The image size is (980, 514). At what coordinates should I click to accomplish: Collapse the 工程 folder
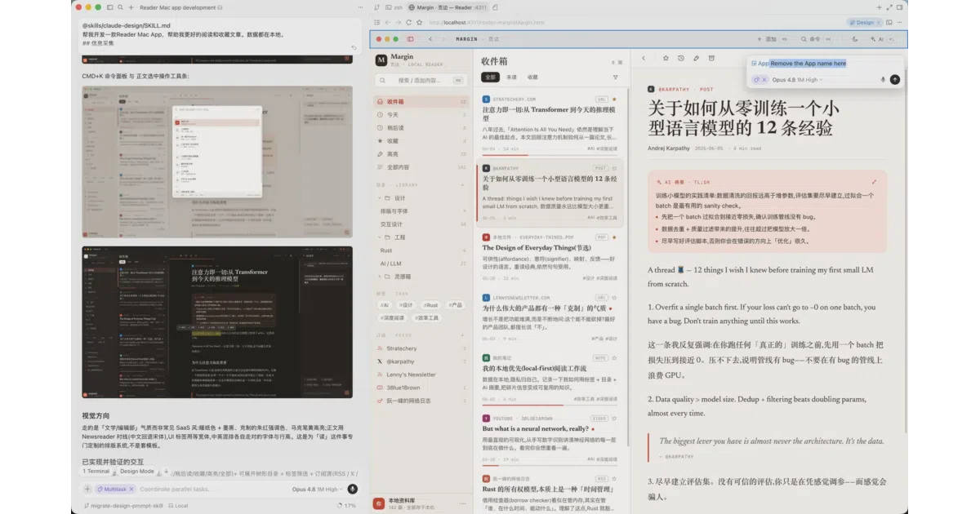[381, 237]
